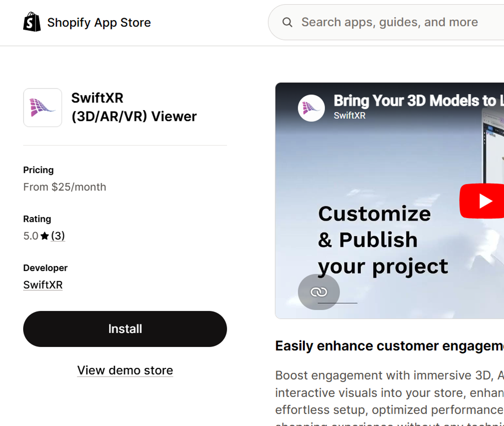
Task: Open the (3) reviews link
Action: [x=58, y=236]
